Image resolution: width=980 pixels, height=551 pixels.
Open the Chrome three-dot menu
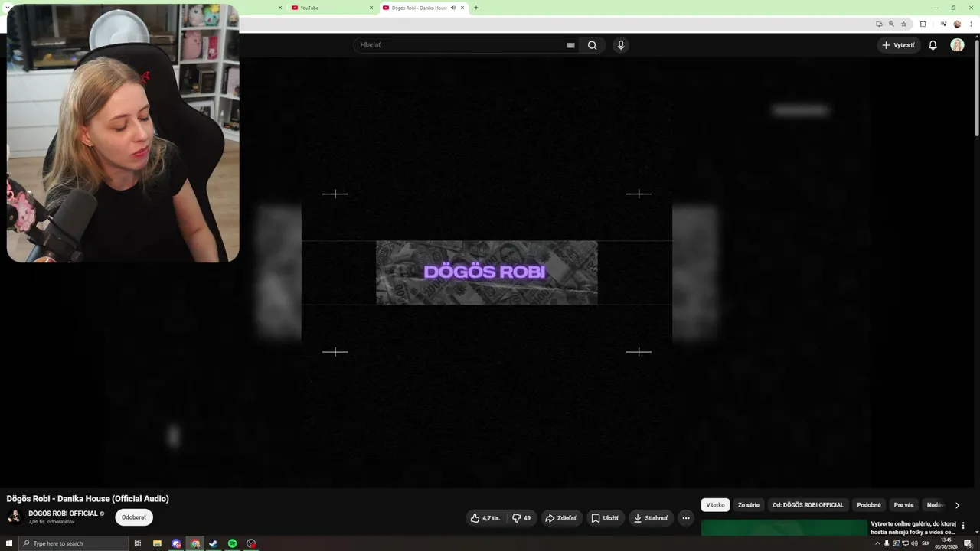pos(971,24)
